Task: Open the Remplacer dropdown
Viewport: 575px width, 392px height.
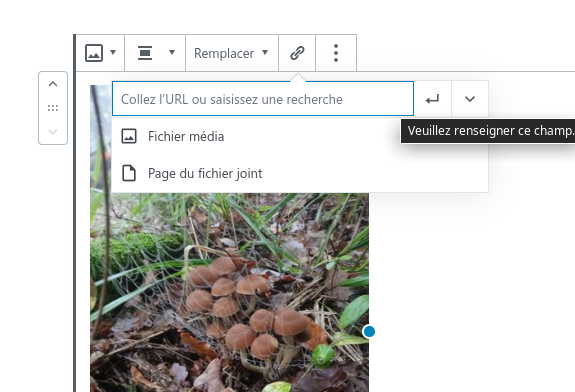Action: (x=232, y=53)
